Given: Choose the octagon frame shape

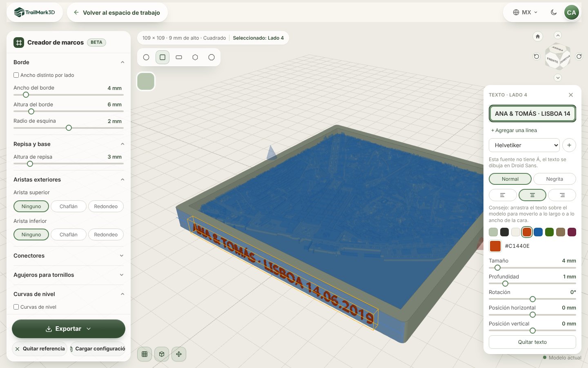Looking at the screenshot, I should (212, 57).
